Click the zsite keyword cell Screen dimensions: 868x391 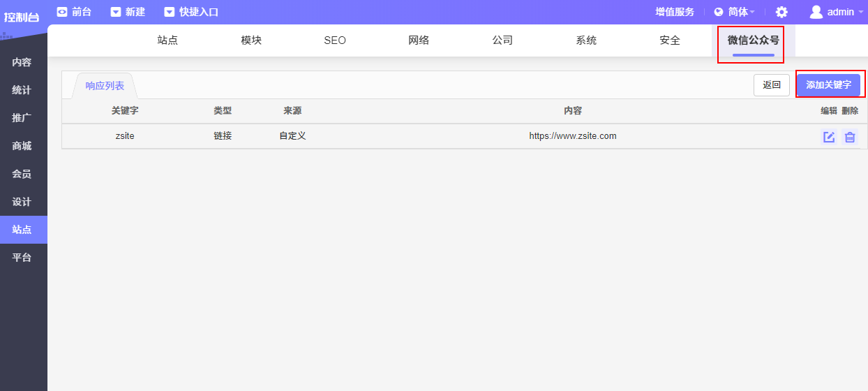coord(125,136)
